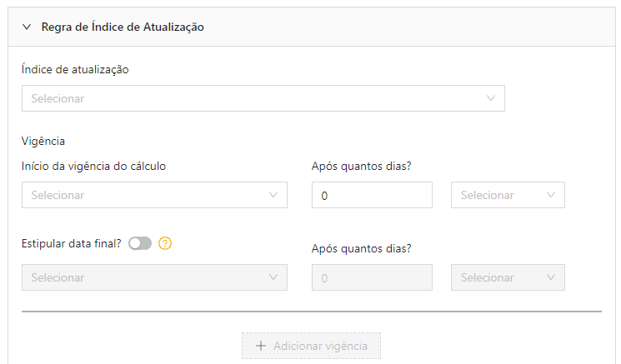
Task: Click the Estipular data final label text
Action: click(x=72, y=243)
